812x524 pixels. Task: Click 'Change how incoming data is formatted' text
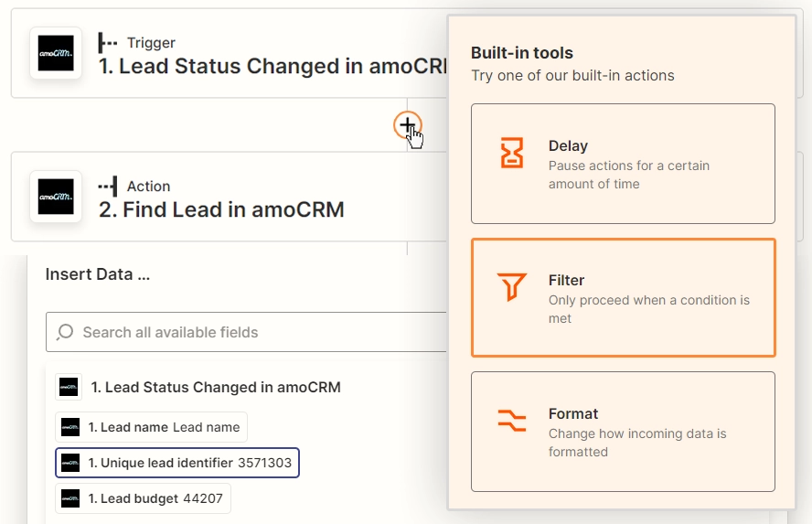point(637,443)
